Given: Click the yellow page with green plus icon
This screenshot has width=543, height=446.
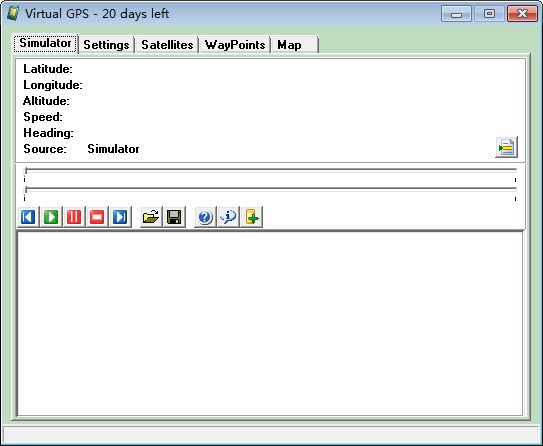Looking at the screenshot, I should [252, 217].
